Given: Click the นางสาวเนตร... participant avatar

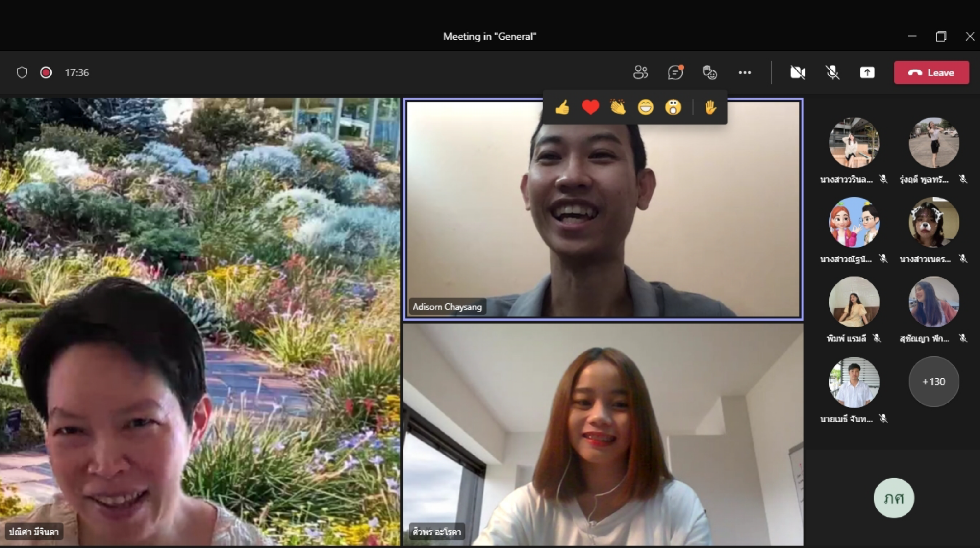Looking at the screenshot, I should point(934,222).
